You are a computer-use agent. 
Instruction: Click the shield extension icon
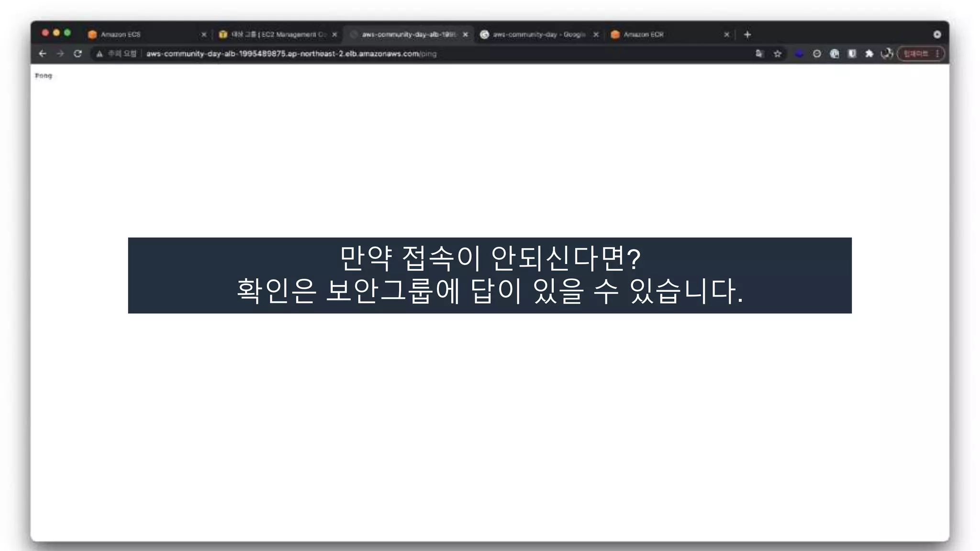point(852,54)
